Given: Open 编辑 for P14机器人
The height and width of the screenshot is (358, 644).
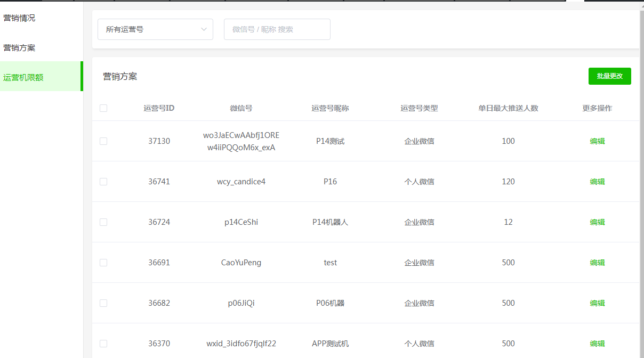Looking at the screenshot, I should coord(597,222).
